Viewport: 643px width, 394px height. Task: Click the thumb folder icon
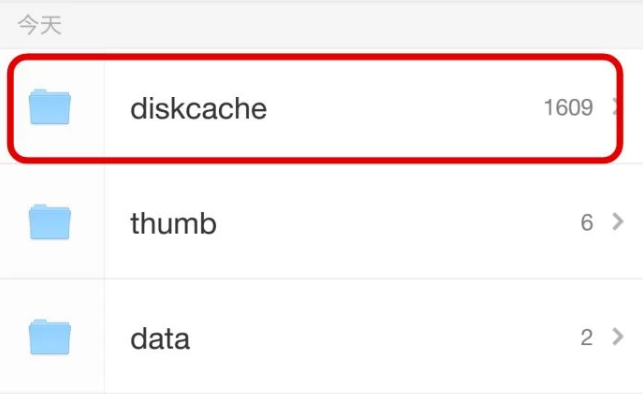pyautogui.click(x=50, y=222)
